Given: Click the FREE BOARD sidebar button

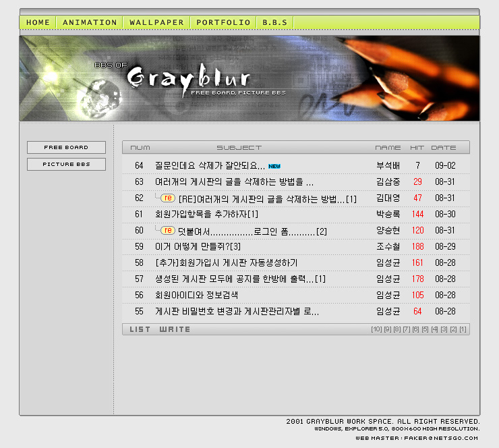Looking at the screenshot, I should click(x=66, y=148).
